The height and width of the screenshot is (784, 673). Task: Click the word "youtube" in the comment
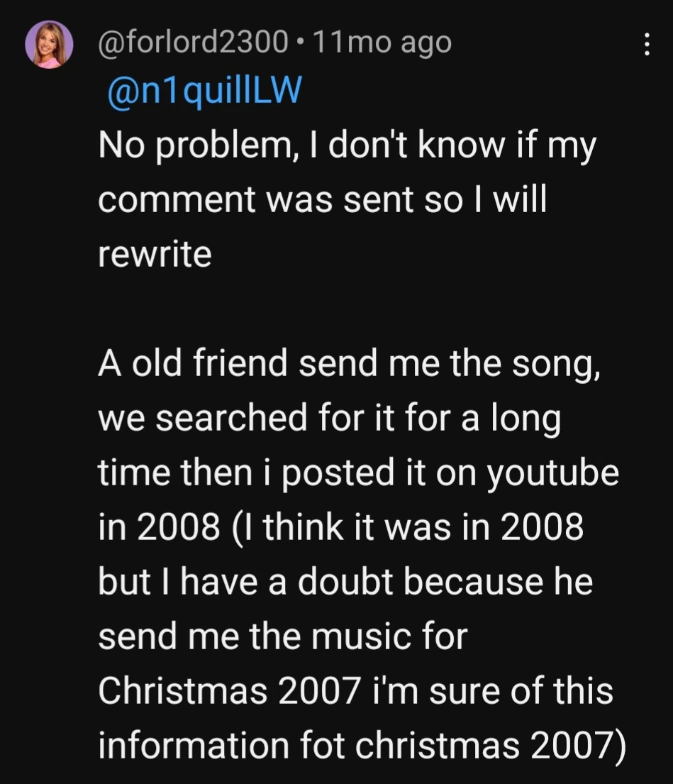(x=552, y=473)
